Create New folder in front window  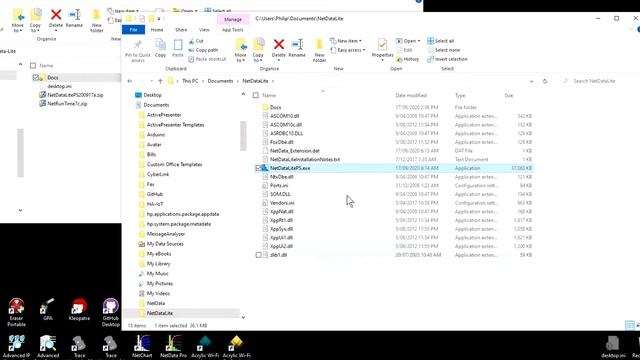(x=319, y=50)
